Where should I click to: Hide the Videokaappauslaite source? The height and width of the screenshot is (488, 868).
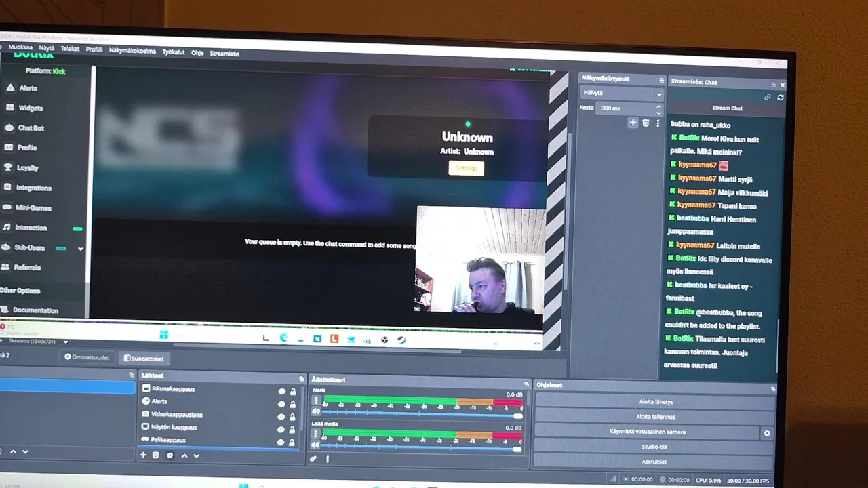pos(281,417)
